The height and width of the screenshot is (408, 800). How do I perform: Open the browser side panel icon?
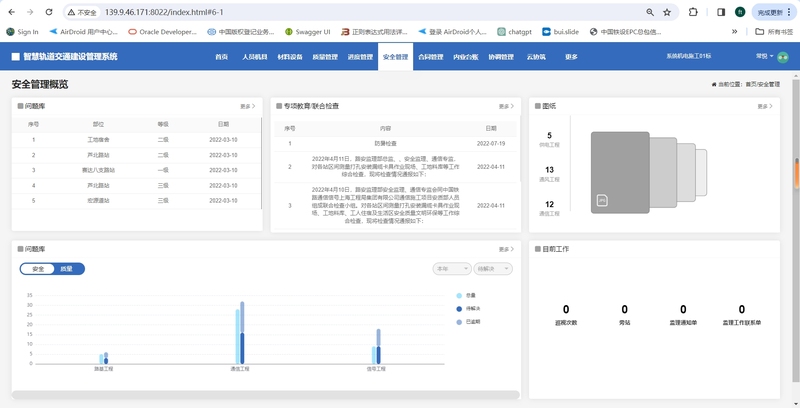point(721,12)
